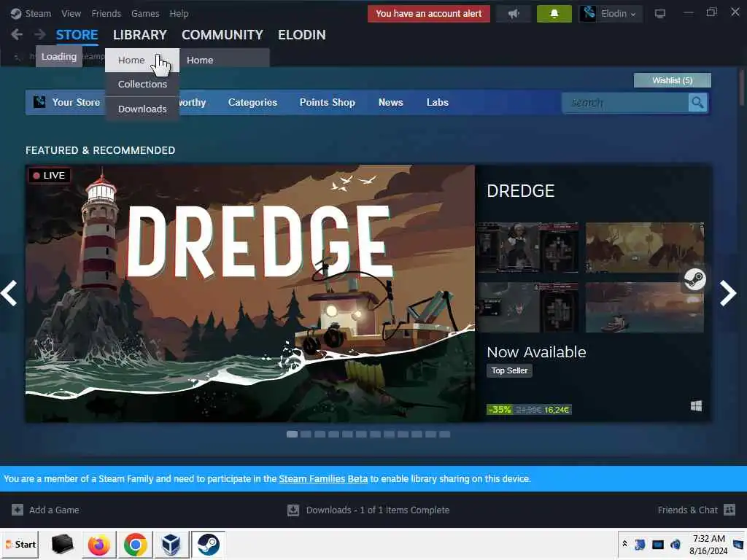Screen dimensions: 747x560
Task: Open the Games menu
Action: [x=145, y=13]
